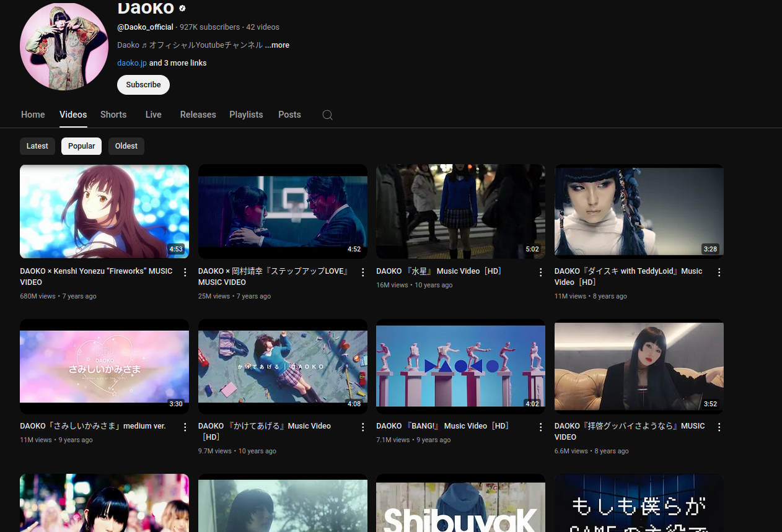This screenshot has width=782, height=532.
Task: Open BANG! Music Video [HD] title
Action: pyautogui.click(x=443, y=426)
